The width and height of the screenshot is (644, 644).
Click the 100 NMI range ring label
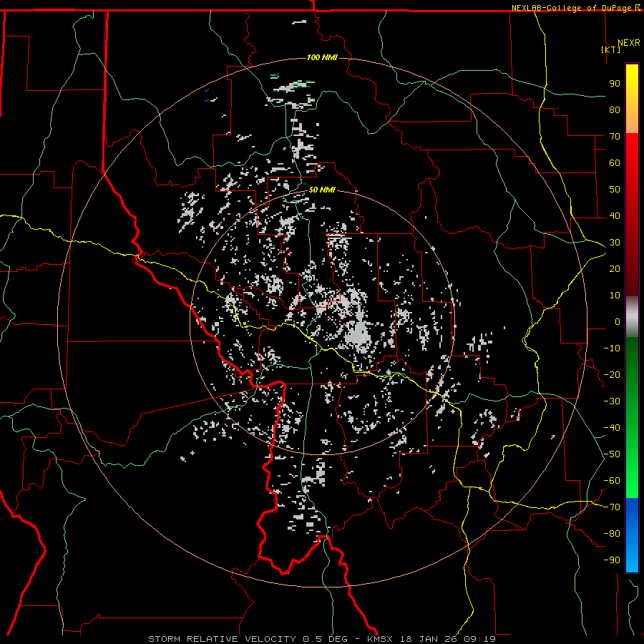tap(322, 57)
